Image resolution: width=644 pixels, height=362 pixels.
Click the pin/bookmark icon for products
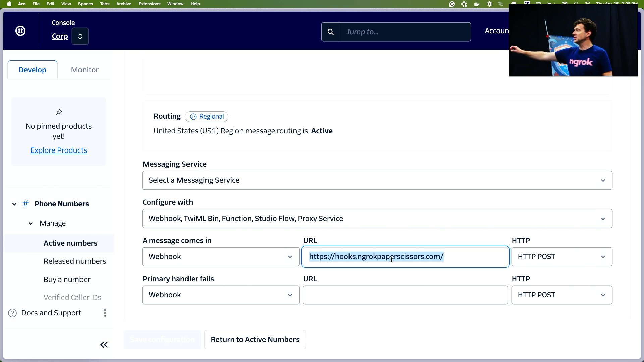[x=58, y=112]
